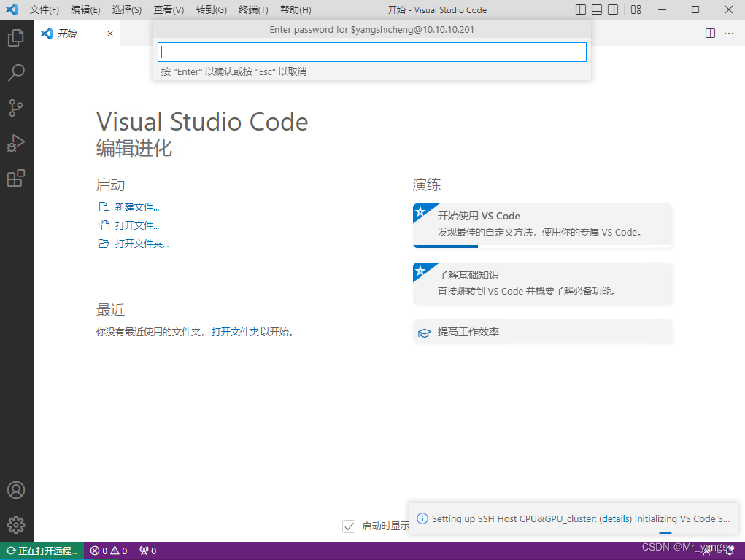The width and height of the screenshot is (745, 560).
Task: Toggle bottom panel layout icon
Action: point(597,9)
